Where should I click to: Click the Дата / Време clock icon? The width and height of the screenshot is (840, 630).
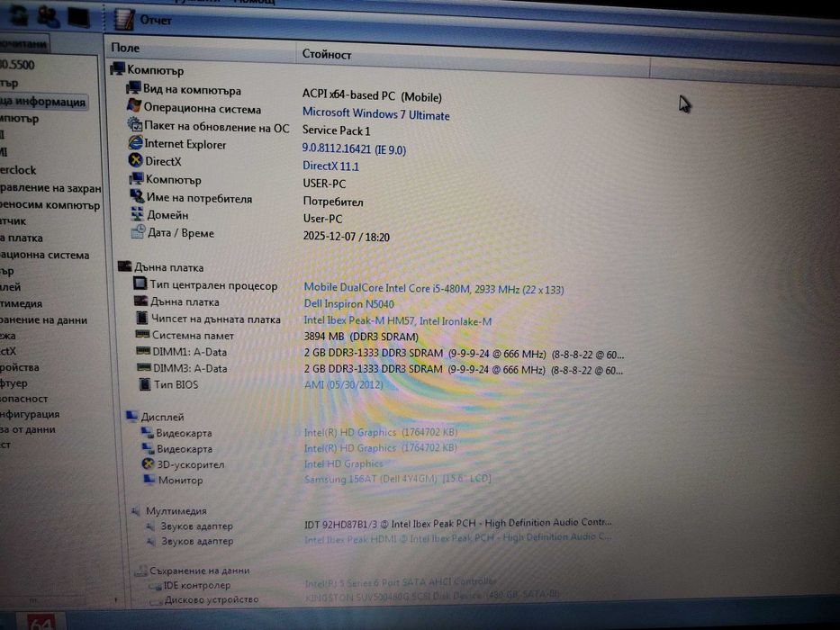pos(139,232)
